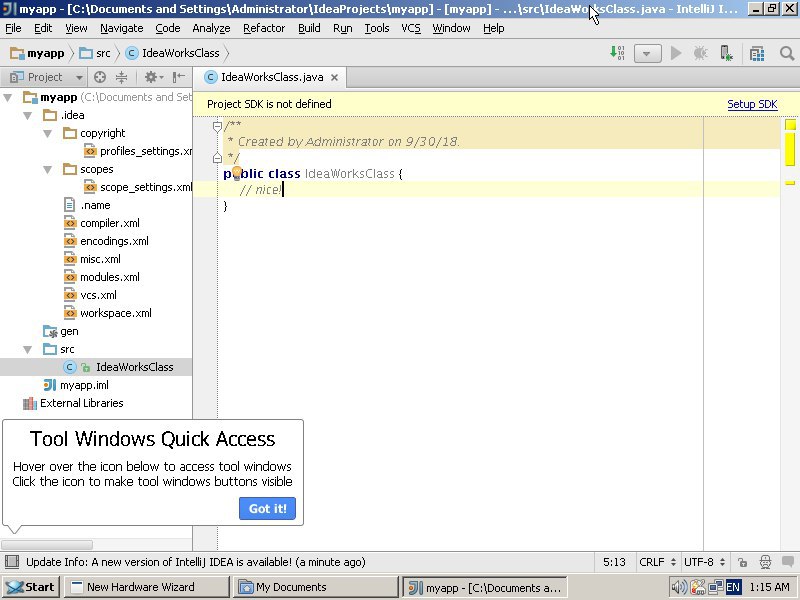This screenshot has height=600, width=800.
Task: Open the Tools menu
Action: pyautogui.click(x=377, y=28)
